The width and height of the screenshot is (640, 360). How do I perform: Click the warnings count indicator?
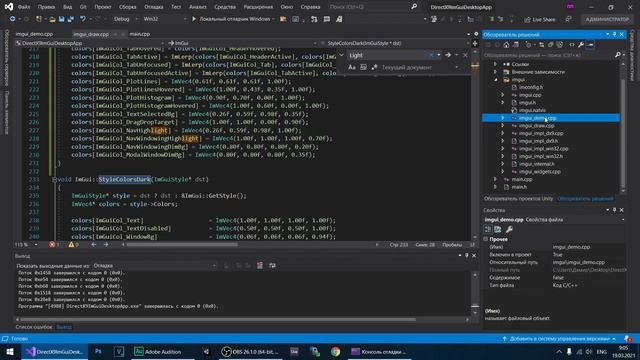pyautogui.click(x=73, y=245)
